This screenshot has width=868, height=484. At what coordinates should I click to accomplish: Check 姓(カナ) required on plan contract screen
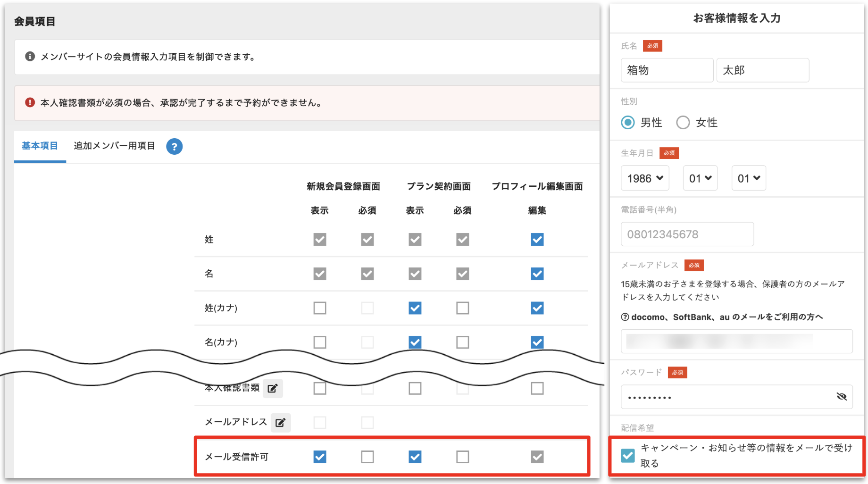click(x=462, y=308)
